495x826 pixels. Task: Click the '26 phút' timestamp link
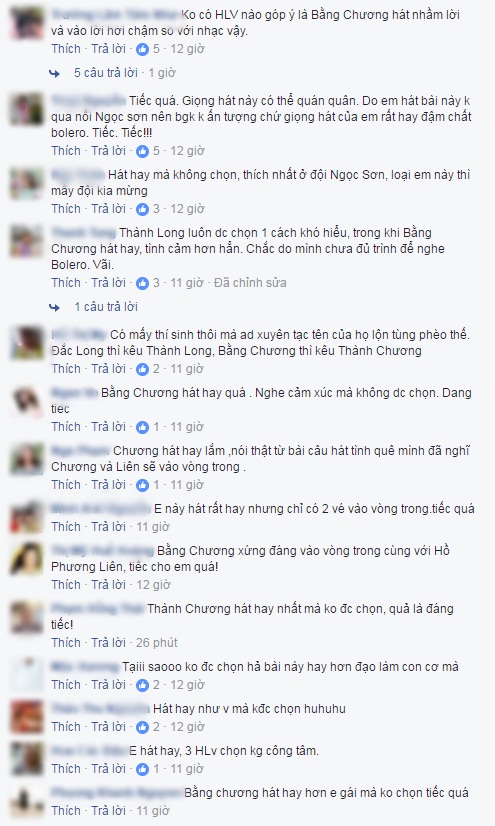pos(157,642)
